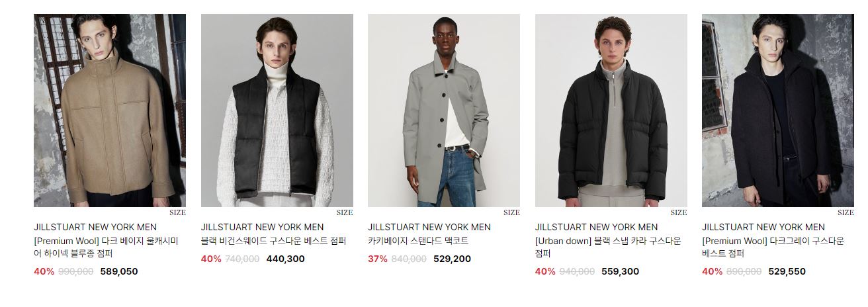This screenshot has height=307, width=868.
Task: Click SIZE under the black vest image
Action: (x=345, y=212)
